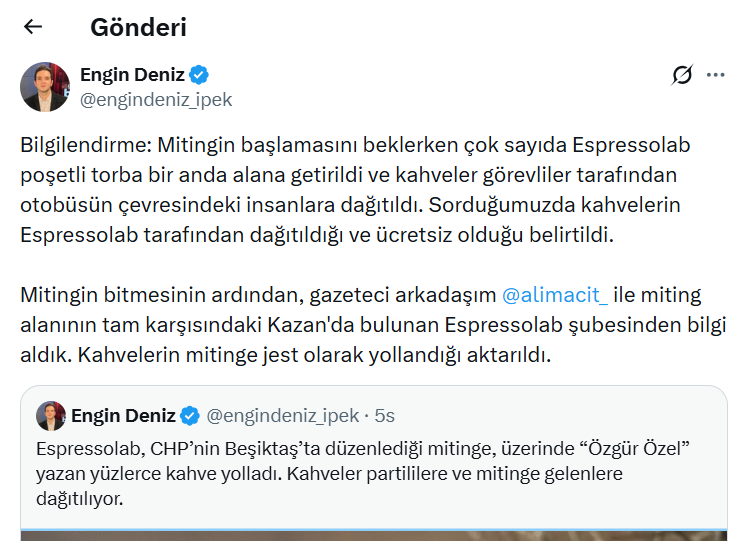The width and height of the screenshot is (742, 541).
Task: Open the main post author's large avatar
Action: (45, 87)
